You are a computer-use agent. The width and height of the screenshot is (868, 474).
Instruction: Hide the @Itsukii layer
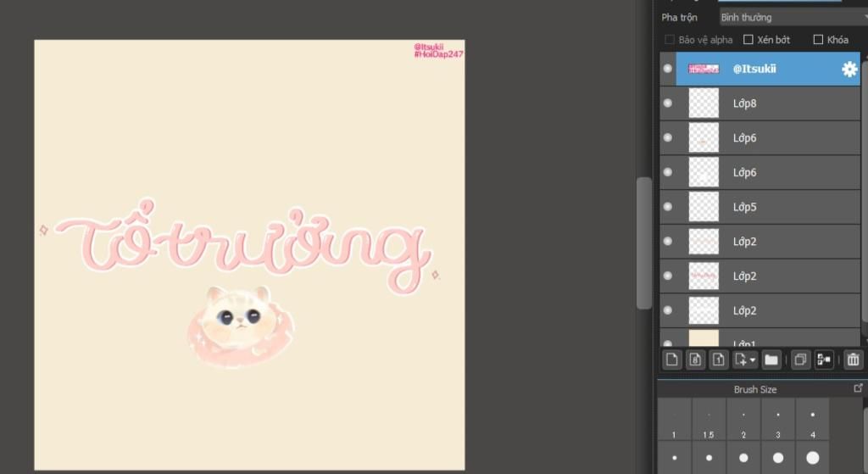(x=668, y=68)
